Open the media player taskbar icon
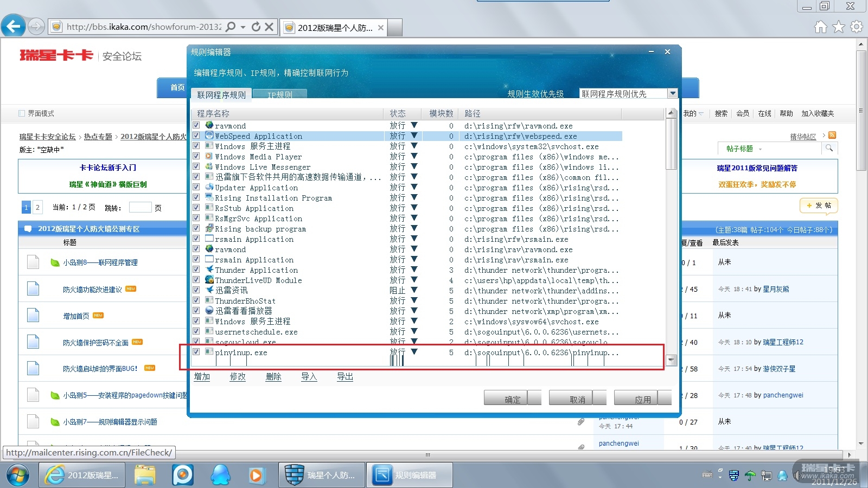The image size is (868, 488). pyautogui.click(x=256, y=476)
